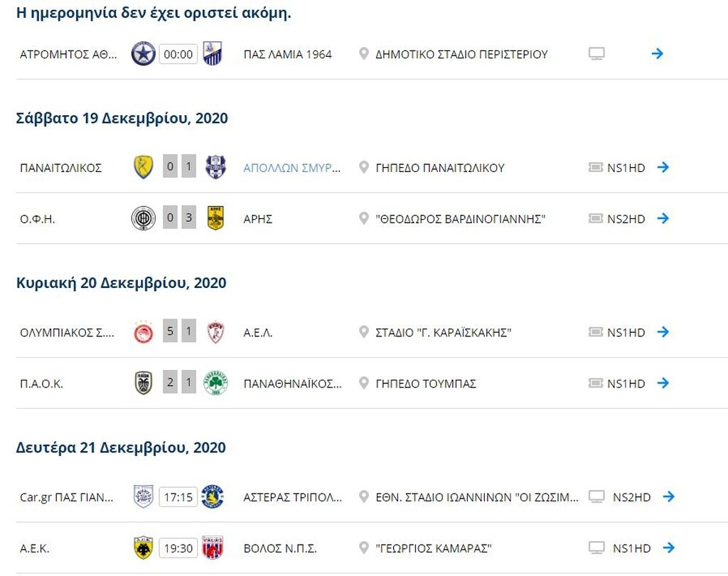The width and height of the screenshot is (728, 576).
Task: Click the Panathinaikos shamrock badge
Action: coord(216,383)
